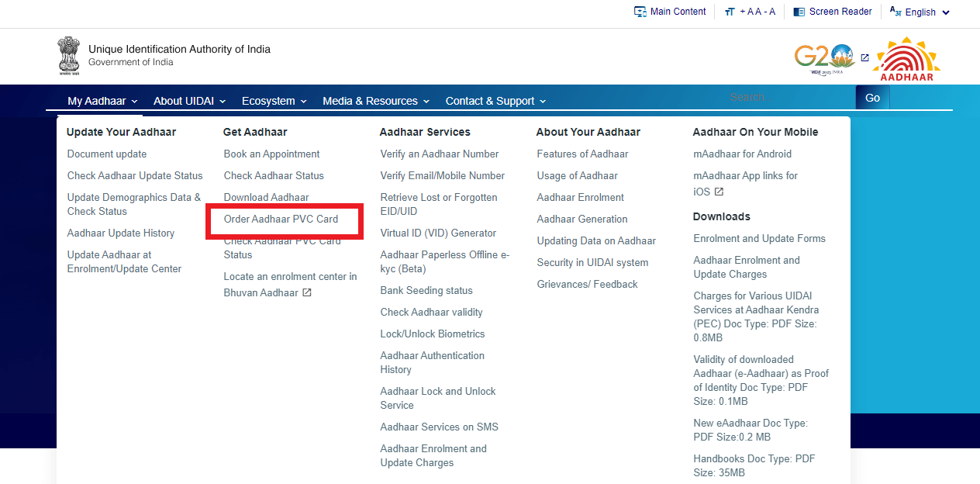Click the Screen Reader icon

799,12
